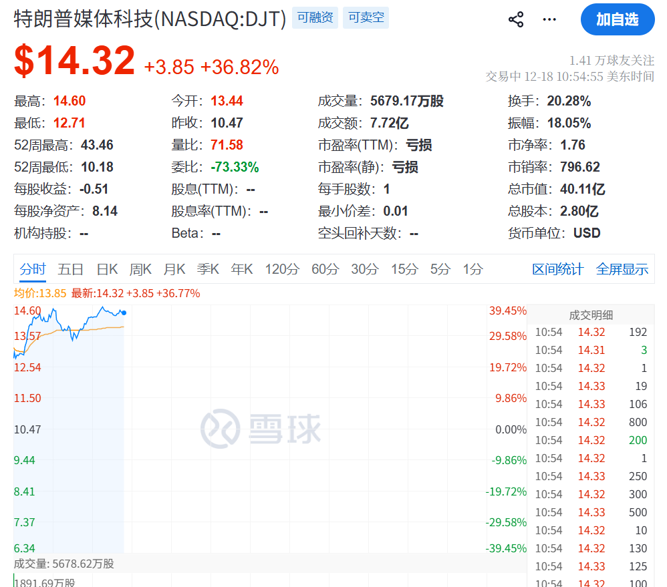Click 全屏显示 to show chart fullscreen
Screen dimensions: 667x587
point(622,269)
